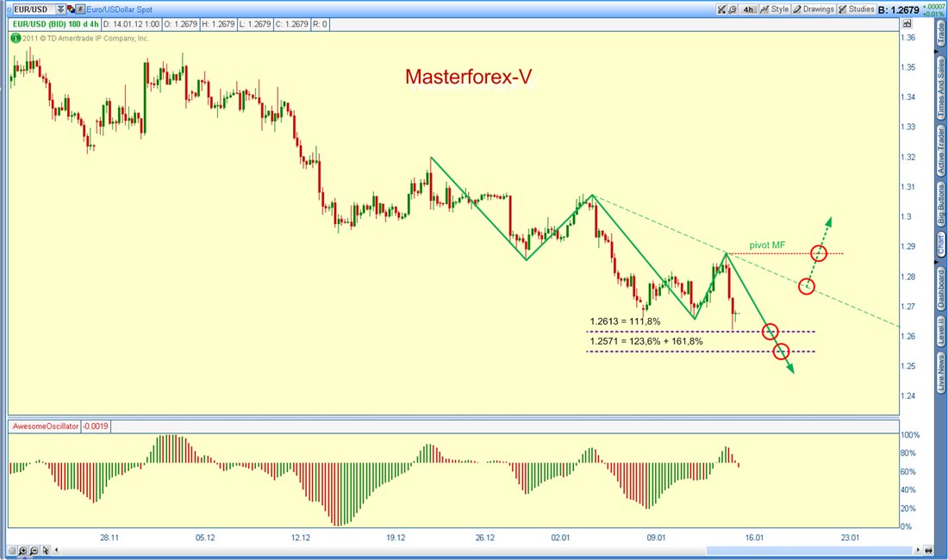Click the pointer cursor tool icon
This screenshot has width=948, height=560.
(46, 551)
